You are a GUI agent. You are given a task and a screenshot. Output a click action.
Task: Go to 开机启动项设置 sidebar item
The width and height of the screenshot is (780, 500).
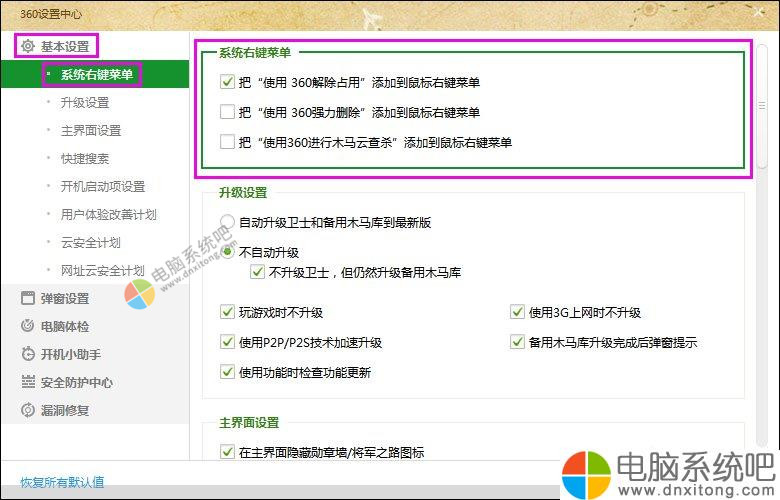pos(103,186)
